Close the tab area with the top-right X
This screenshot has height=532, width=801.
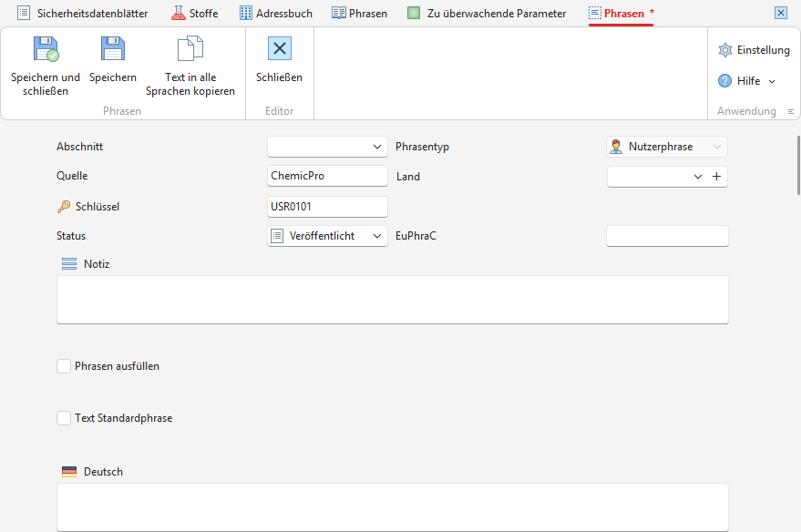tap(781, 13)
